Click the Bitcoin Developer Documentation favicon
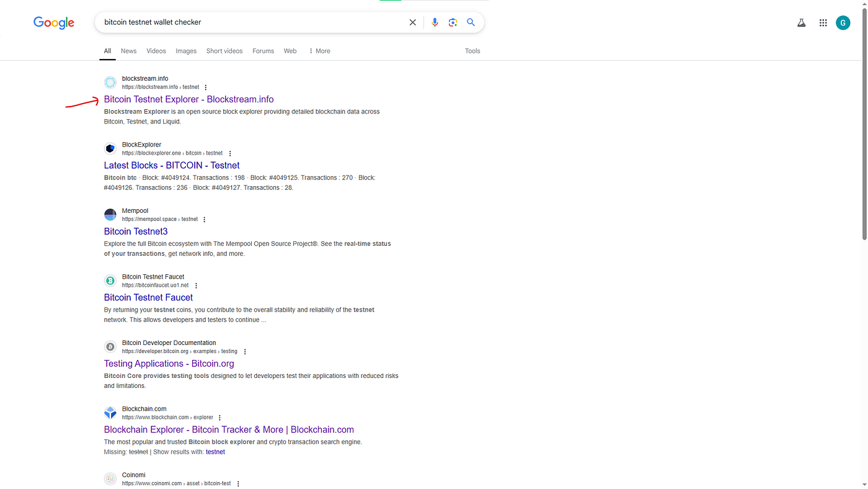Screen dimensions: 868x489 pyautogui.click(x=110, y=347)
